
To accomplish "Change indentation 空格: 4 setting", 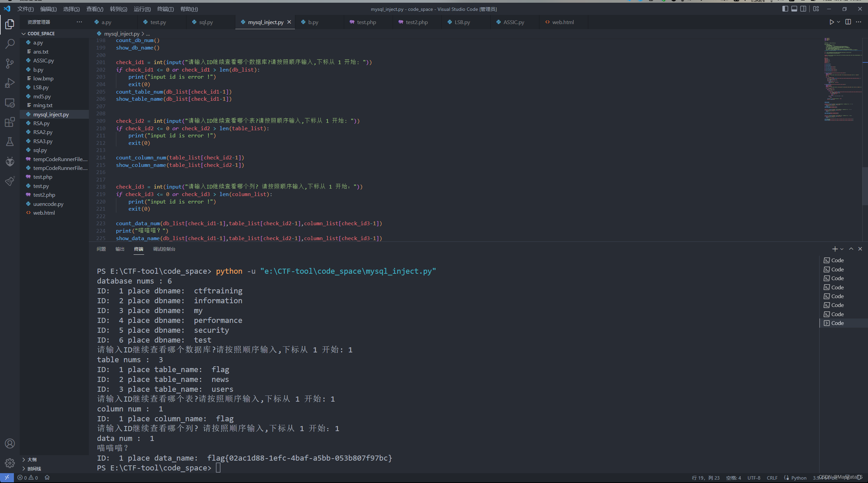I will click(x=733, y=478).
